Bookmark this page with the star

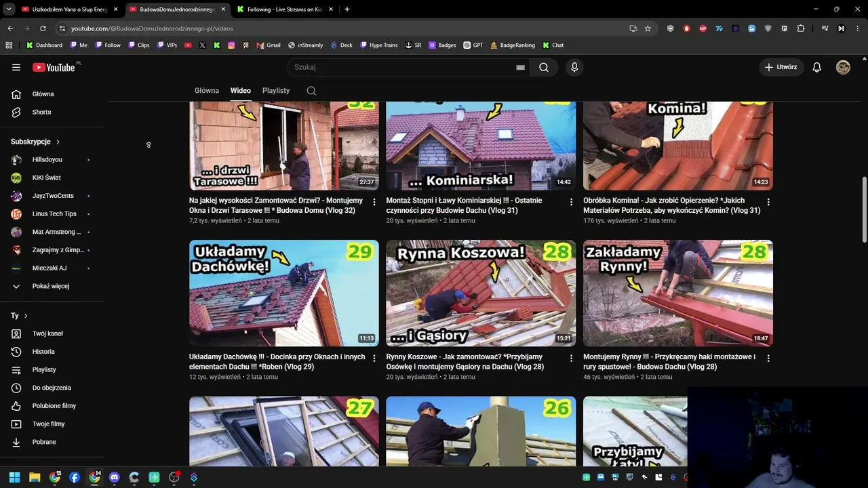point(648,28)
